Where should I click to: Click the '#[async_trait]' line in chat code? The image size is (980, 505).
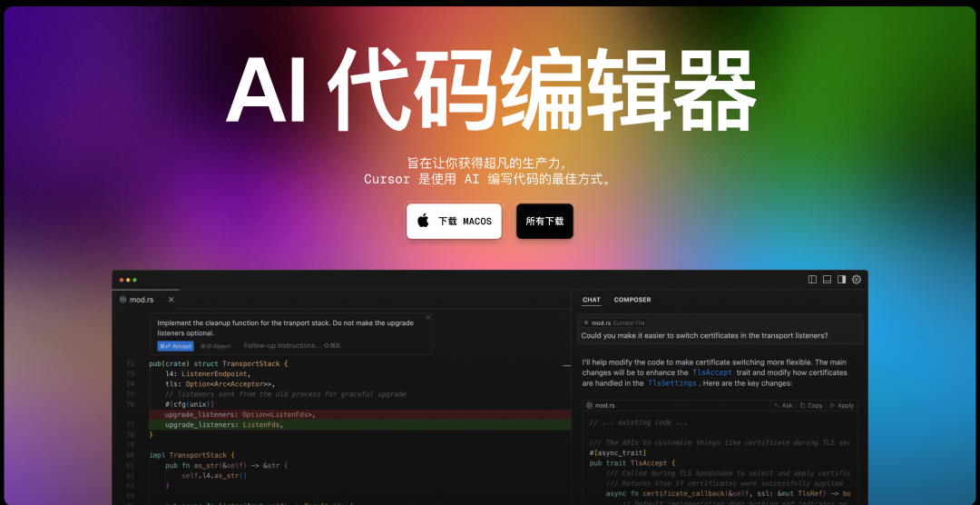tap(618, 452)
